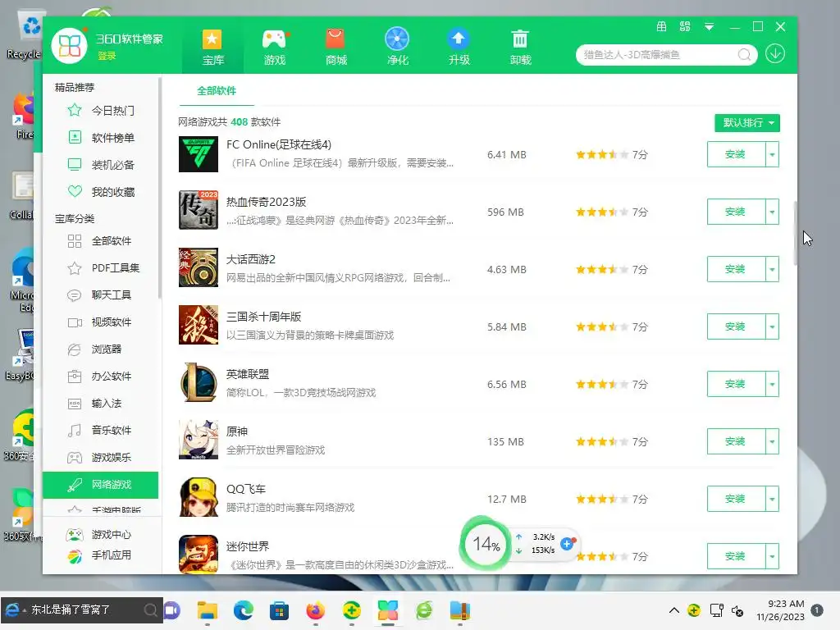
Task: Select 办公软件 category
Action: coord(101,376)
